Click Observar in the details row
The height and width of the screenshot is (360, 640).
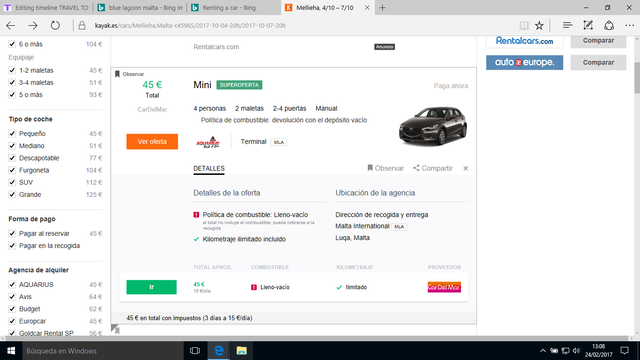385,168
